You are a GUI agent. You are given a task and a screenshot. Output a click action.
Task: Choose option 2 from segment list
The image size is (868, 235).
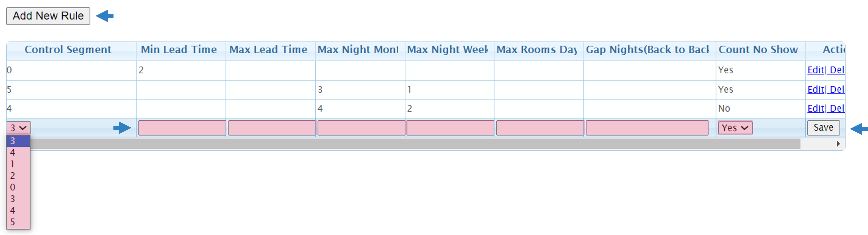pos(18,176)
